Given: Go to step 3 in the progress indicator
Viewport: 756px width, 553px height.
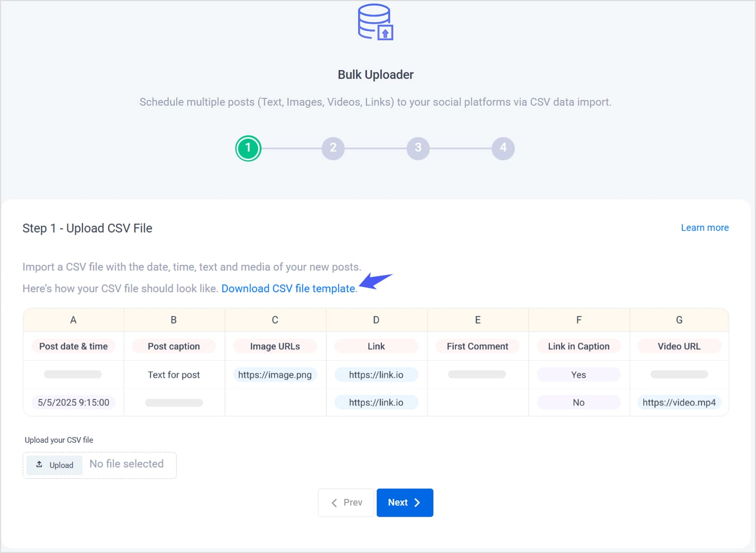Looking at the screenshot, I should point(418,148).
